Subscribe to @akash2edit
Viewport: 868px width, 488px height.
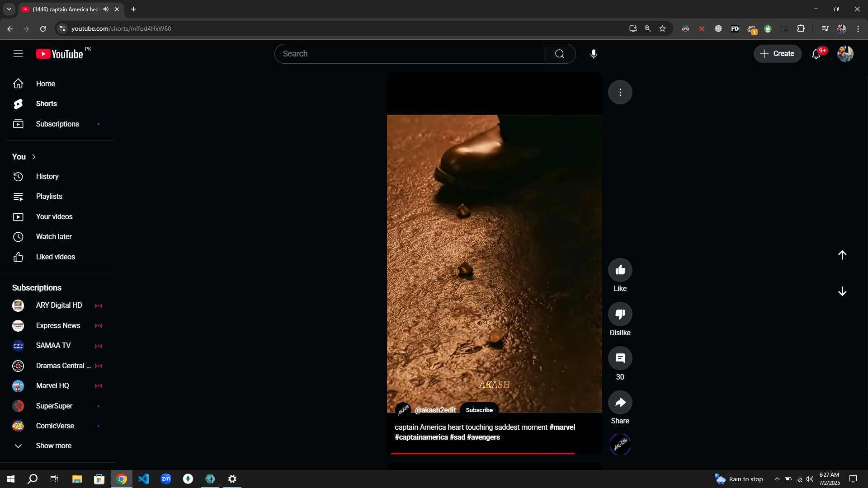click(x=479, y=410)
